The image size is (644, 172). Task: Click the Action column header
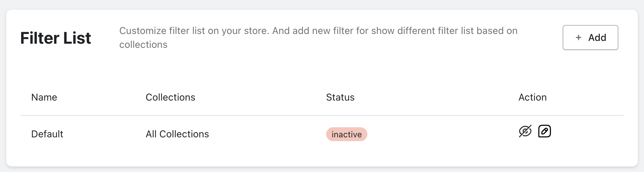tap(532, 97)
